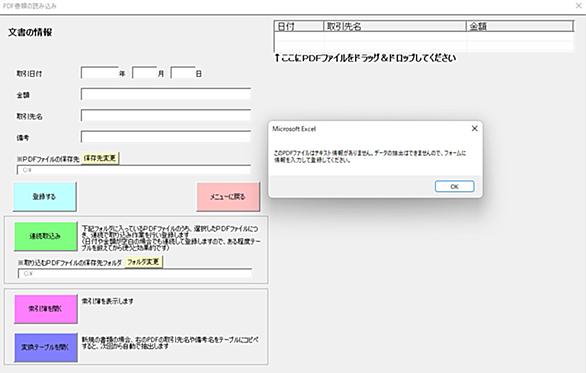Click the drag-and-drop PDF instruction text

tap(365, 58)
